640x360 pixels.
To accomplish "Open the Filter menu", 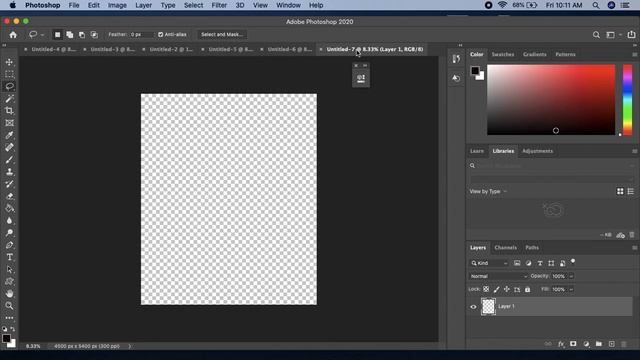I will coord(219,5).
